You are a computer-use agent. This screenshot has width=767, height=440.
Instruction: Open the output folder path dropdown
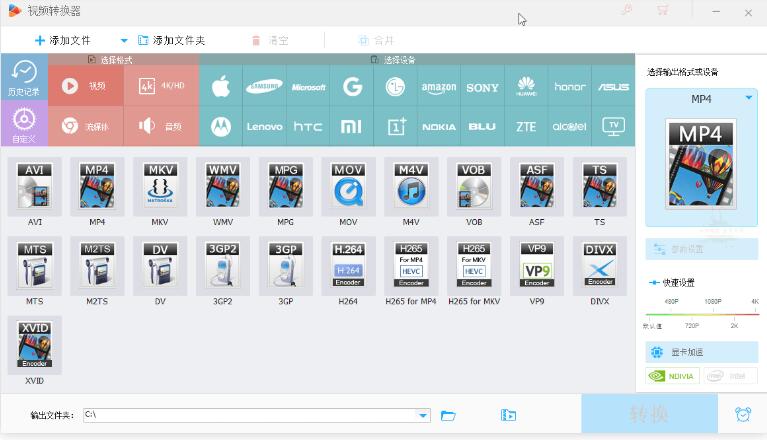(423, 415)
